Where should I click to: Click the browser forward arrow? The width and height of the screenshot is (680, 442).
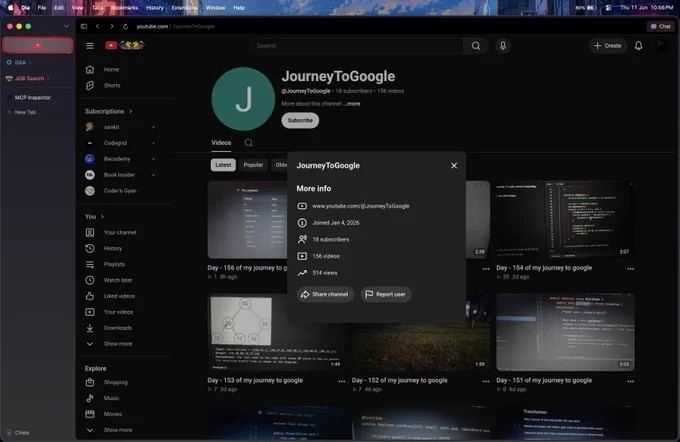[x=111, y=26]
